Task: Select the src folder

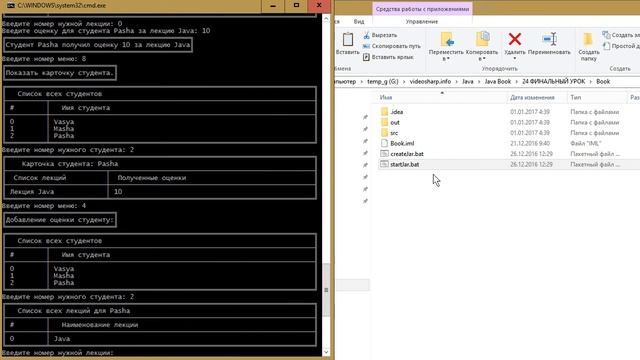Action: click(x=394, y=133)
